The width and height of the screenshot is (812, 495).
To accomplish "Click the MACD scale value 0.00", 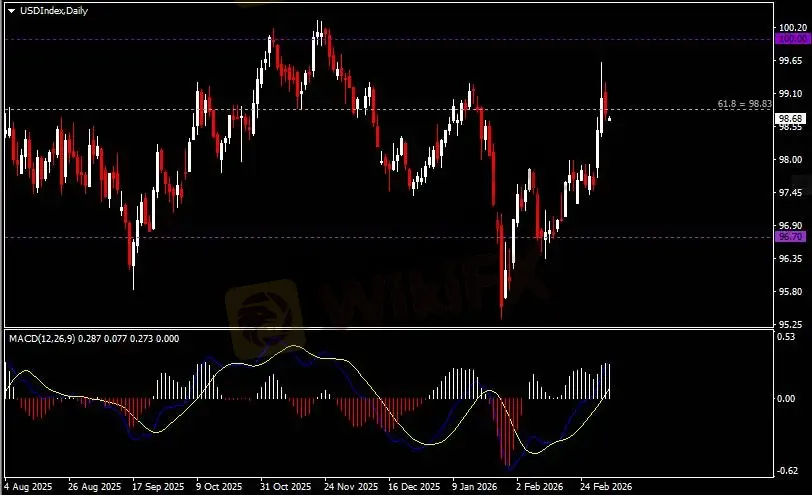I will point(786,398).
